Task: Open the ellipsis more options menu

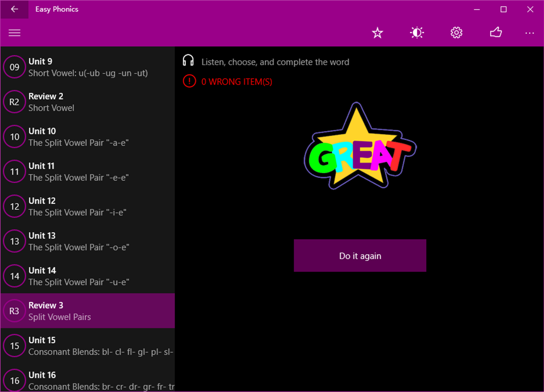Action: (x=529, y=33)
